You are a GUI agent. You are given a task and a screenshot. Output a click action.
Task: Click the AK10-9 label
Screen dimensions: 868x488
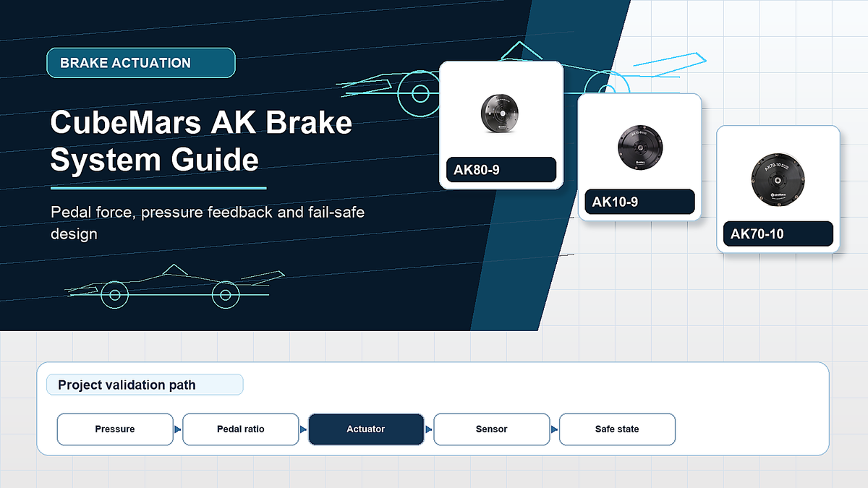coord(639,202)
